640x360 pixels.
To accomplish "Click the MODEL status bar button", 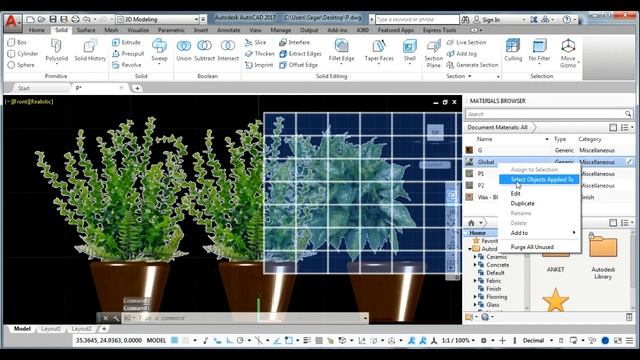I will coord(156,340).
